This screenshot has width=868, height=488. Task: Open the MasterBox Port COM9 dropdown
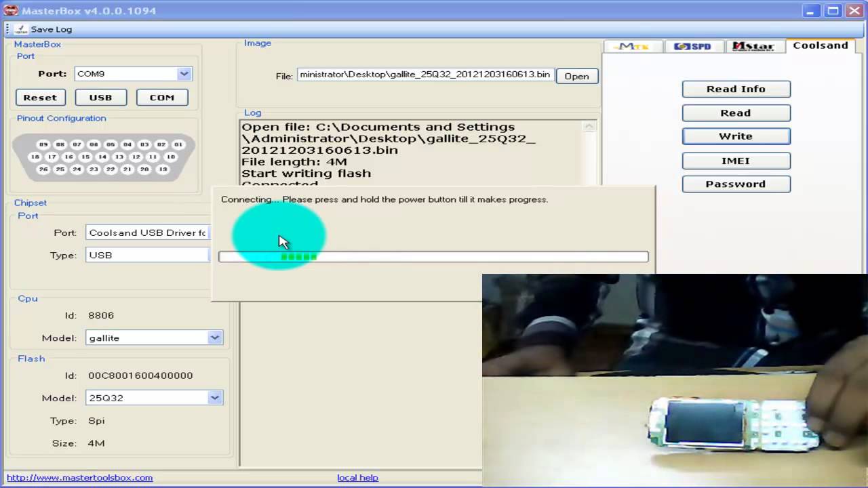[184, 74]
